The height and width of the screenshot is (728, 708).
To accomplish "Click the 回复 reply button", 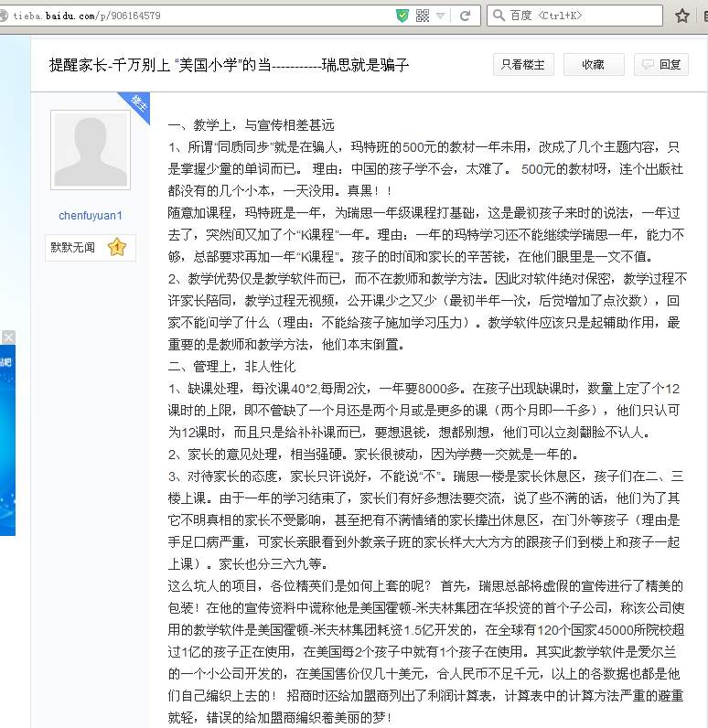I will (661, 65).
